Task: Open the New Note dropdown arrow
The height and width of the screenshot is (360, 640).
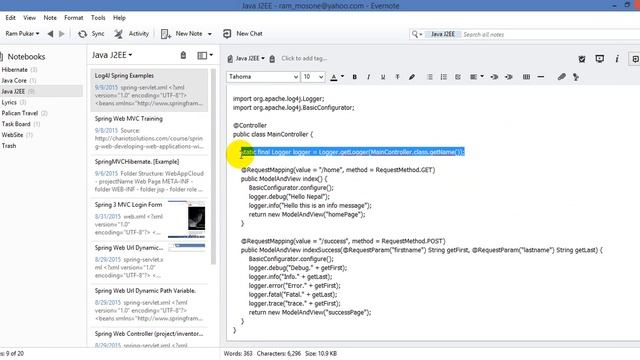Action: pyautogui.click(x=210, y=34)
